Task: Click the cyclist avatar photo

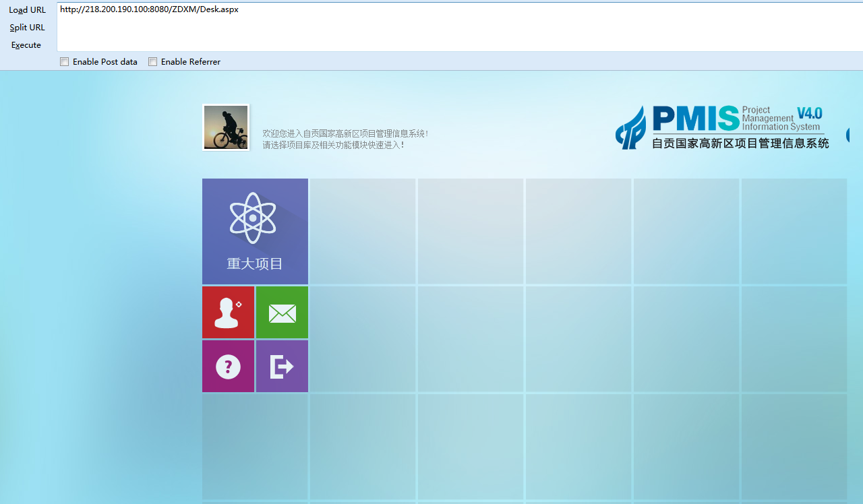Action: click(226, 127)
